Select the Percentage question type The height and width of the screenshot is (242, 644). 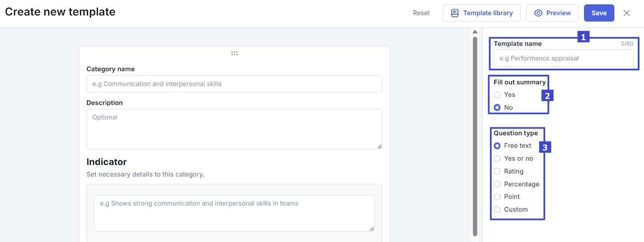tap(497, 184)
